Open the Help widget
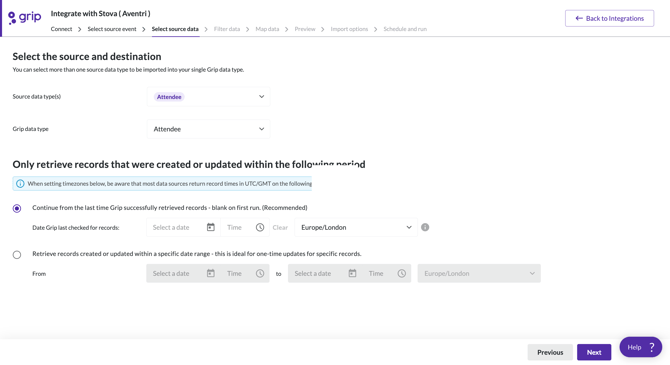Image resolution: width=670 pixels, height=365 pixels. [641, 347]
